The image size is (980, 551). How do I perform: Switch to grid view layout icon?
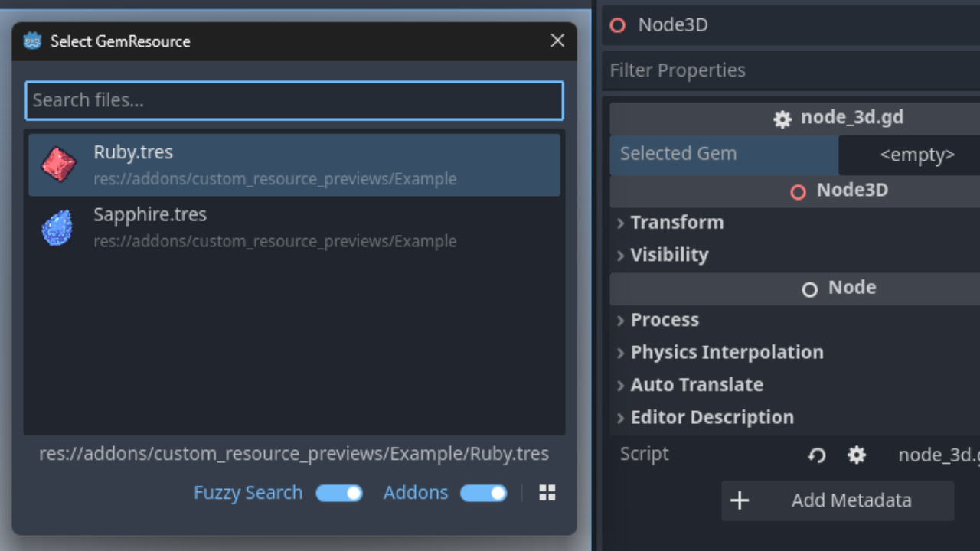pos(547,493)
